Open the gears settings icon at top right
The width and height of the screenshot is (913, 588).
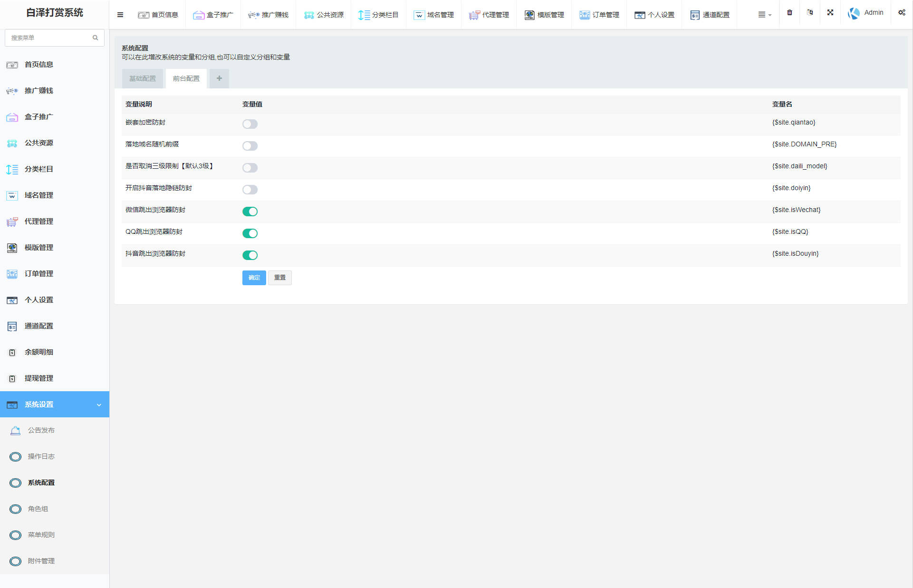click(902, 12)
